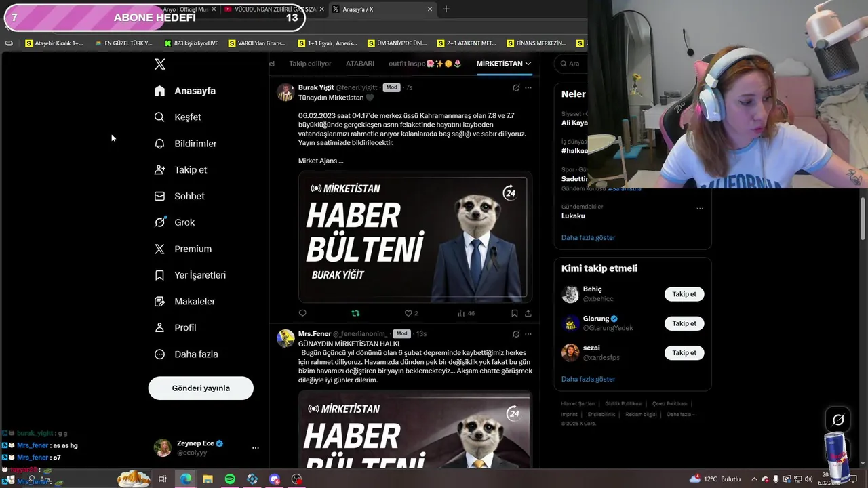Screen dimensions: 868x488
Task: Click the page scrollbar down arrow
Action: (x=863, y=462)
